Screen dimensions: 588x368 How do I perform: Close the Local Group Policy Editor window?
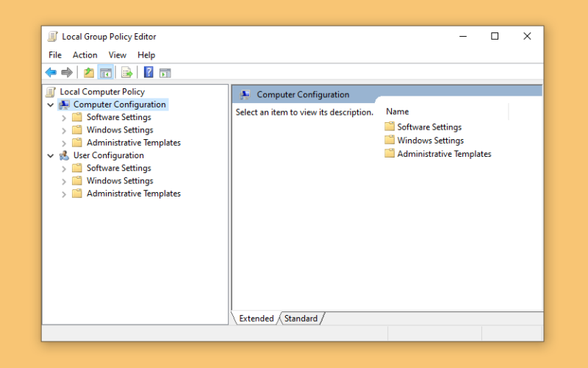point(527,36)
